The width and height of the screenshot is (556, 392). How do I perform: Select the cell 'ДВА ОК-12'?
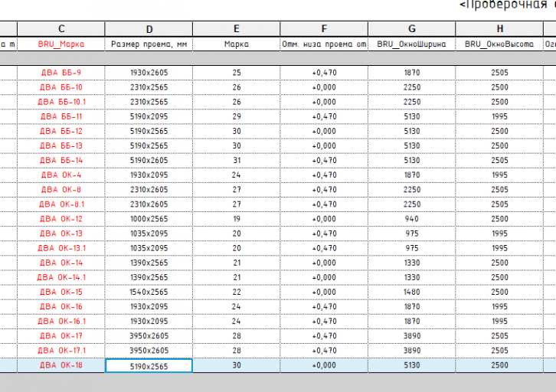(61, 219)
